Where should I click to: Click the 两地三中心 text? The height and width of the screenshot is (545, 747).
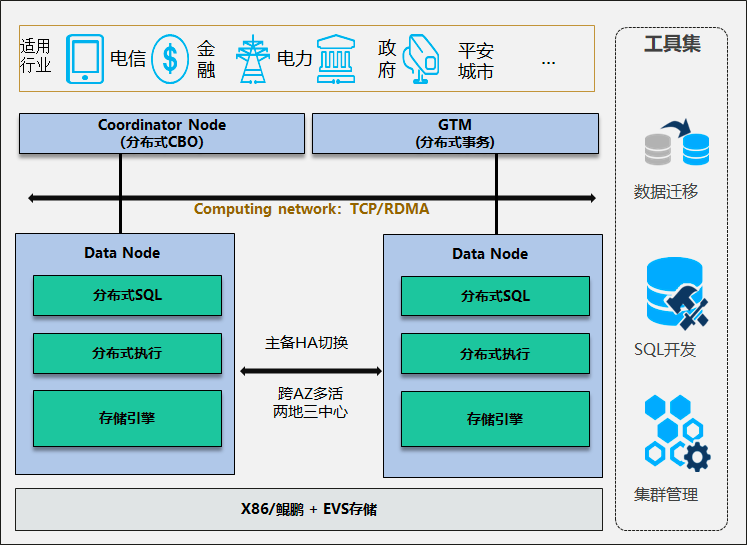click(x=310, y=412)
